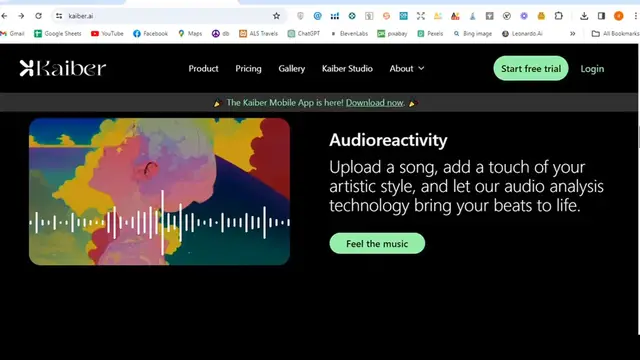Open the blue dotted bars extension icon
Viewport: 640px width, 360px height.
[335, 16]
